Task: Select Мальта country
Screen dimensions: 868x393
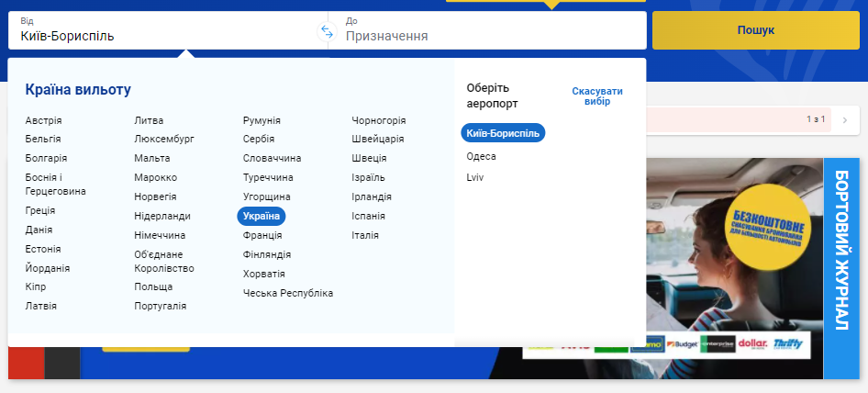Action: [x=152, y=158]
